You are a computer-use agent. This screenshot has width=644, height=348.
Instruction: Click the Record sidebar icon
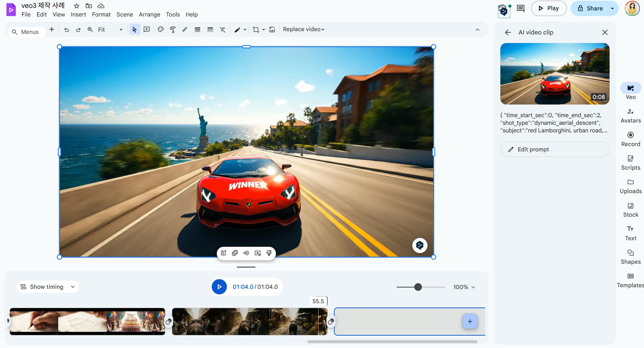tap(630, 135)
